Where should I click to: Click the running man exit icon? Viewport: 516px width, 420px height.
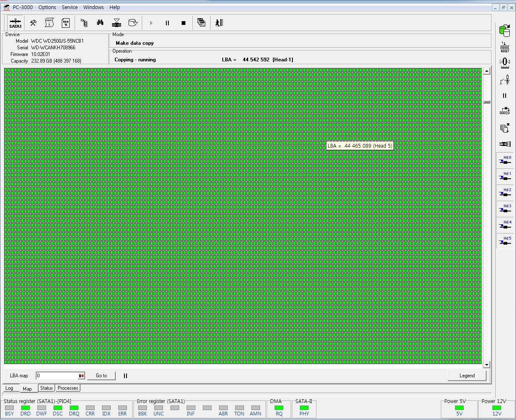(x=219, y=23)
